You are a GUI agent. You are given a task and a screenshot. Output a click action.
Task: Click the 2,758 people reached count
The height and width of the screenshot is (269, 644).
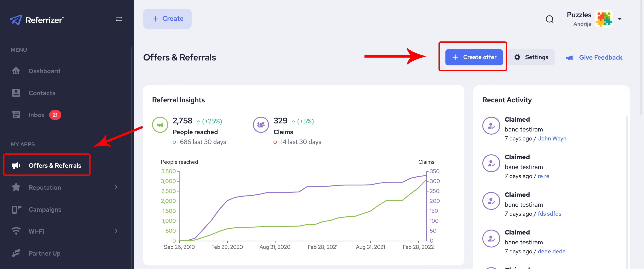(182, 121)
